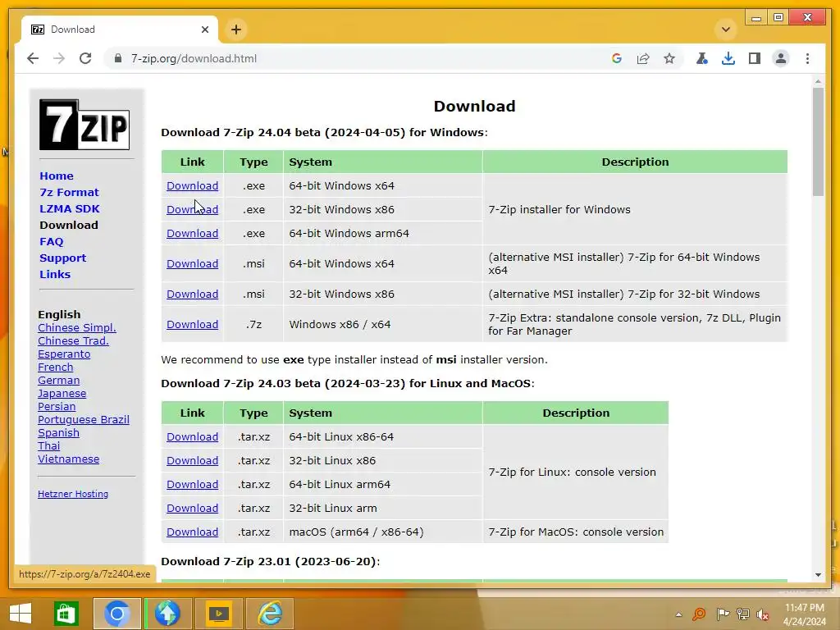Switch language to Persian

57,407
